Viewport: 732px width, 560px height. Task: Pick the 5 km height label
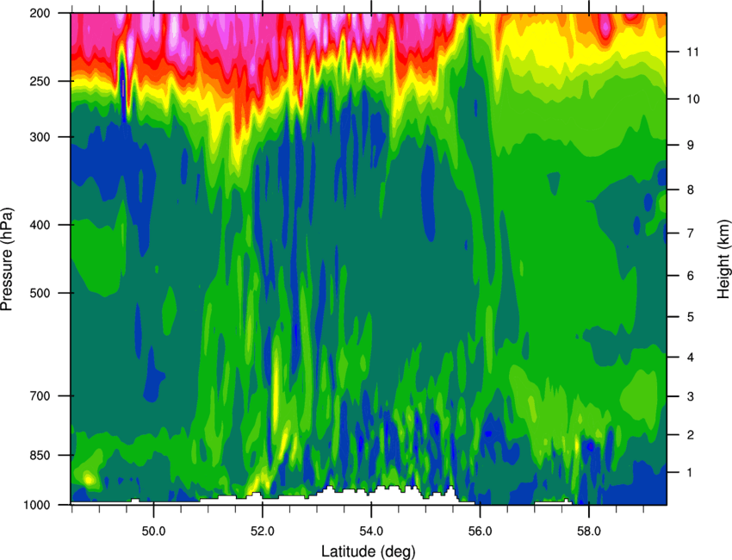691,317
